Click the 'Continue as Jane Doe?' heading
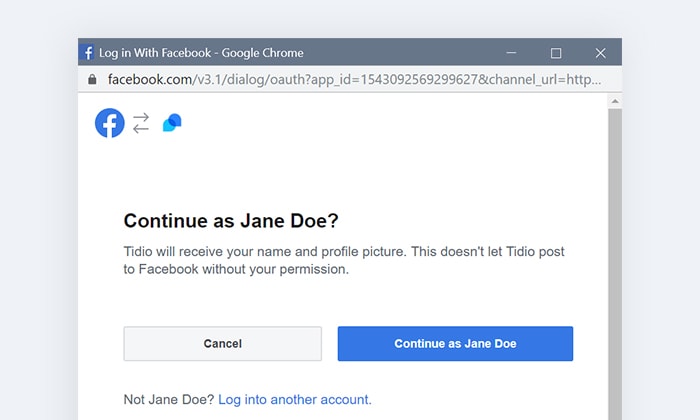Screen dimensions: 700x420 231,220
